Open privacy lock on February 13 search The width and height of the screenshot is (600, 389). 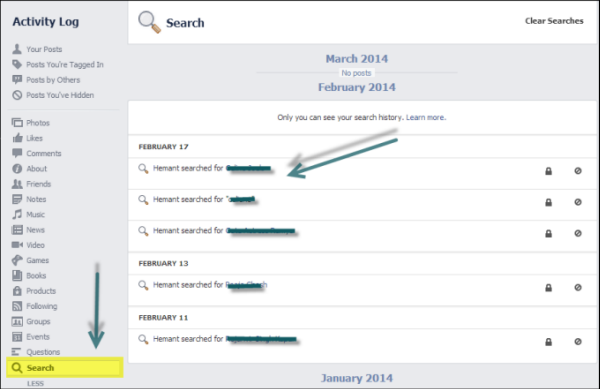point(548,288)
